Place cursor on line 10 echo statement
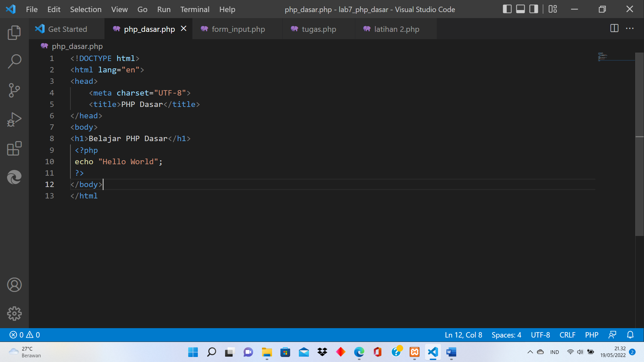 point(118,162)
